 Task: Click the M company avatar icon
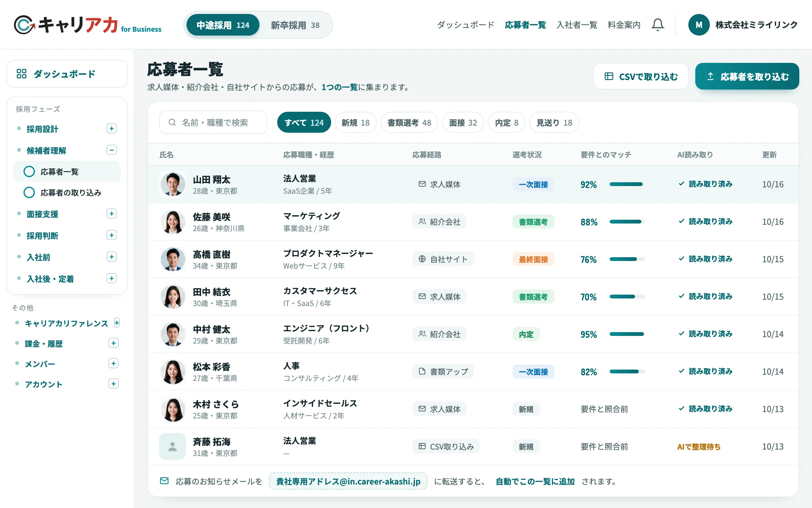pyautogui.click(x=698, y=25)
